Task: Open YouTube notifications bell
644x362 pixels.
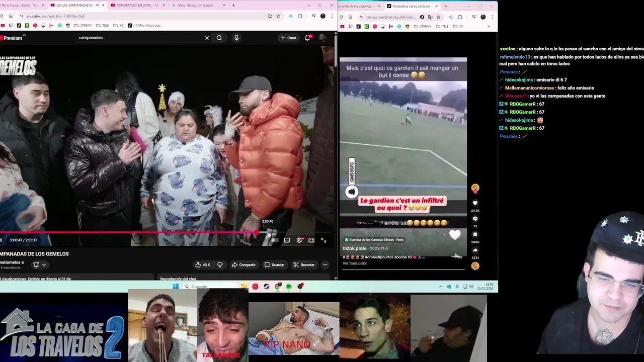Action: [x=307, y=38]
